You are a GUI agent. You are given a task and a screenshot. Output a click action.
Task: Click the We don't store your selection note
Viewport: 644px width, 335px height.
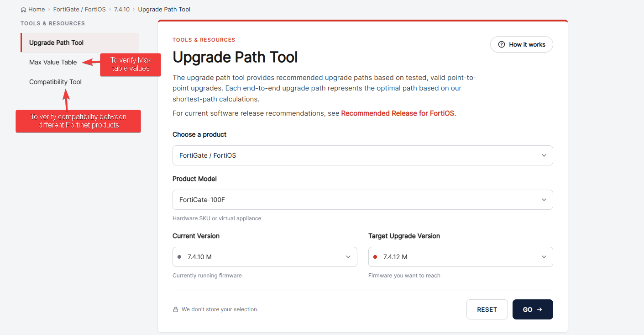[220, 309]
